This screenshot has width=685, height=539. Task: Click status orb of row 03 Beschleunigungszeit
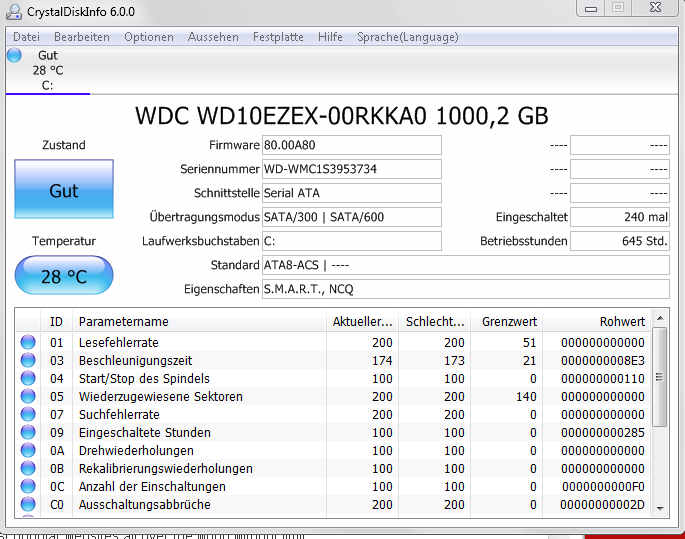click(x=28, y=360)
